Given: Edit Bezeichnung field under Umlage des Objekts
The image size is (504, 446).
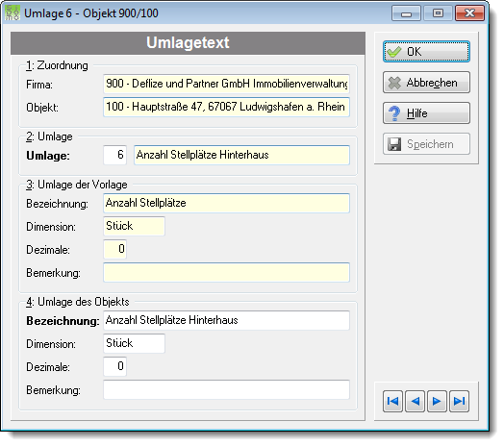Looking at the screenshot, I should click(x=226, y=320).
